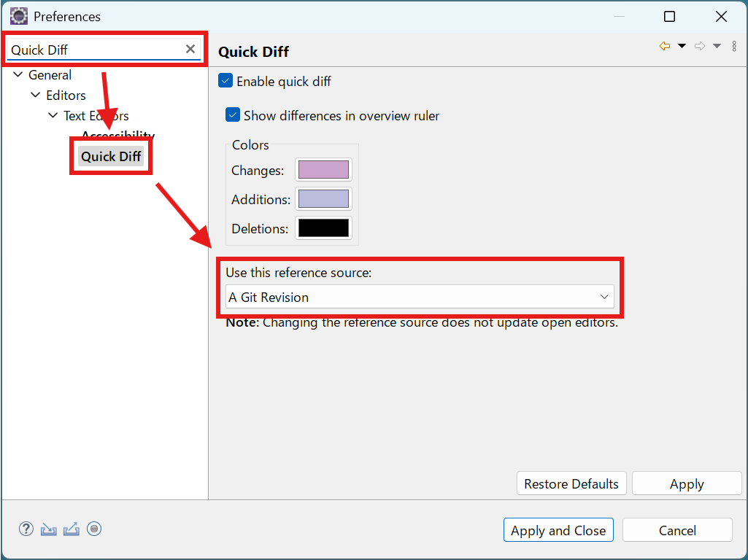Change the Additions color swatch
This screenshot has height=560, width=748.
click(x=323, y=198)
